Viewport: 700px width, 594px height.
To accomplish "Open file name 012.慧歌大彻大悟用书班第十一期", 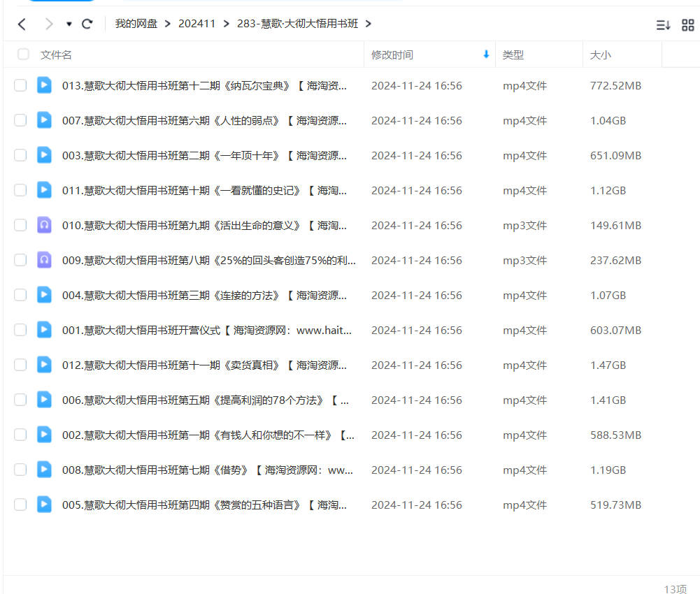I will [x=204, y=365].
